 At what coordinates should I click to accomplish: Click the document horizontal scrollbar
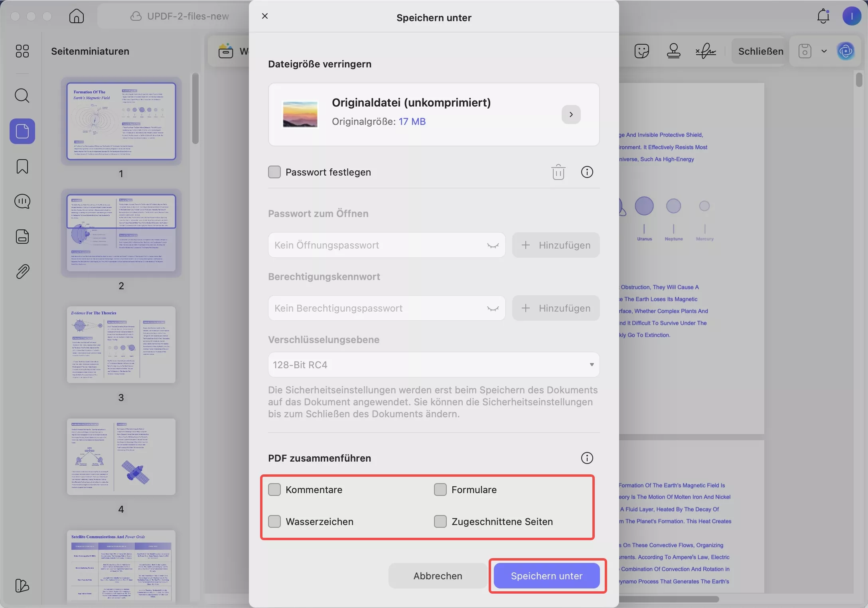(x=669, y=599)
